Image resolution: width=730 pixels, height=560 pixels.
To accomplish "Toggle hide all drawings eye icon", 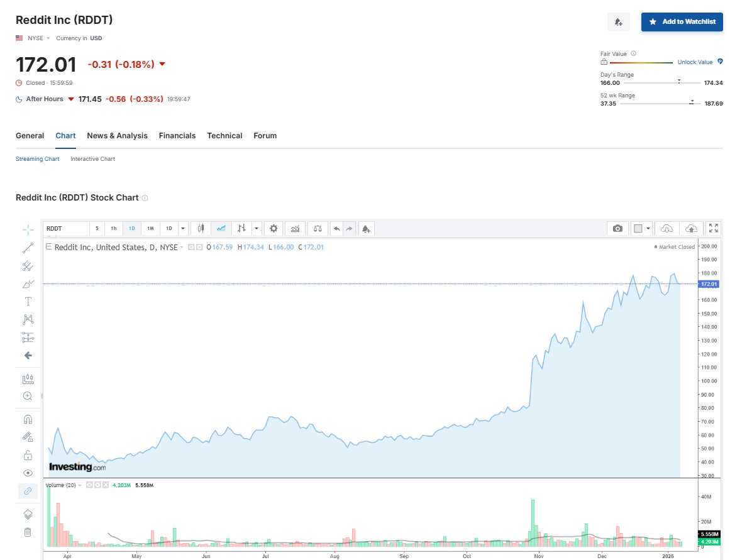I will point(28,473).
